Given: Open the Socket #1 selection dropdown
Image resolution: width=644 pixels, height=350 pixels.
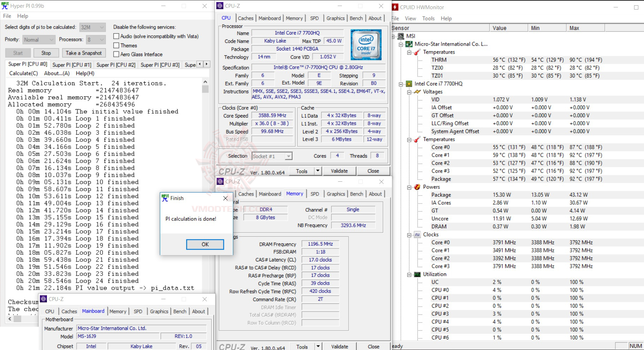Looking at the screenshot, I should coord(272,156).
